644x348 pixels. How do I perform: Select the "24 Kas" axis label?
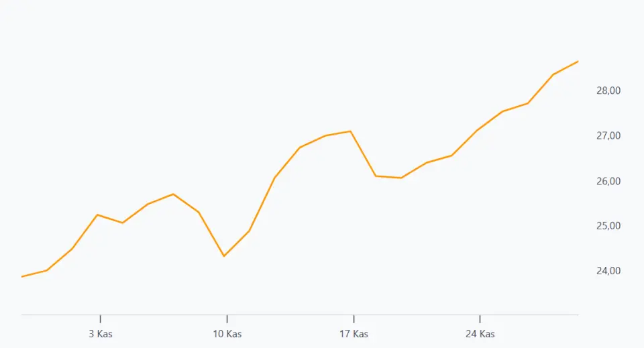click(x=480, y=334)
